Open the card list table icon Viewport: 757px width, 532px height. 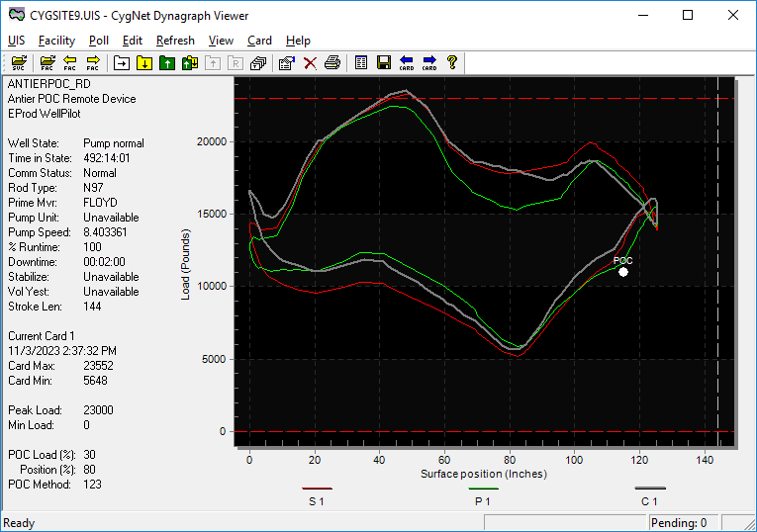(361, 62)
